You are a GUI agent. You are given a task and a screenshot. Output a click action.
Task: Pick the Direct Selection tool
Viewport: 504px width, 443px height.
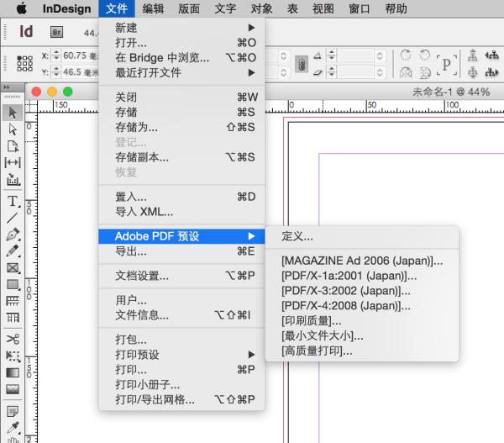pos(13,129)
